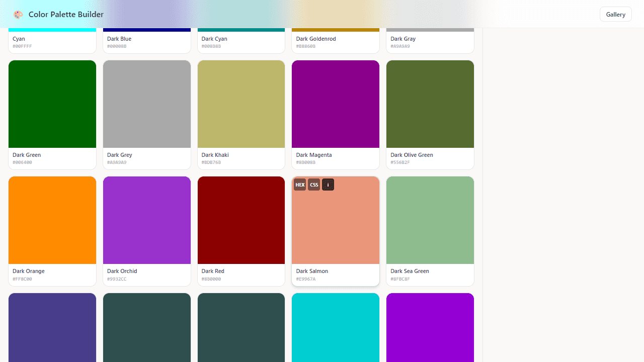Viewport: 644px width, 362px height.
Task: Click the Dark Cyan card label
Action: (214, 39)
